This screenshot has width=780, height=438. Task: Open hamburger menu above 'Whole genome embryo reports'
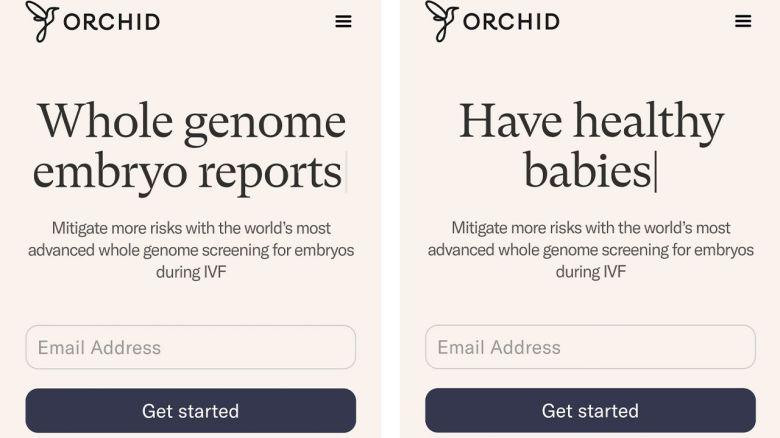click(x=343, y=21)
